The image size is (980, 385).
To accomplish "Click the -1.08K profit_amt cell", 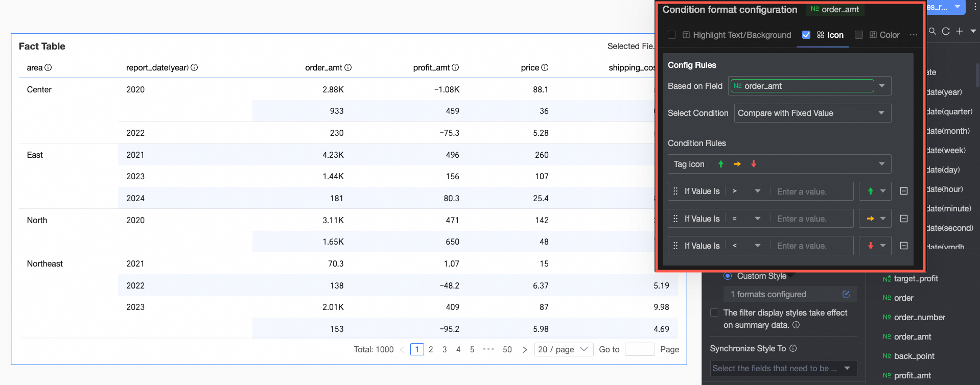I will 447,89.
